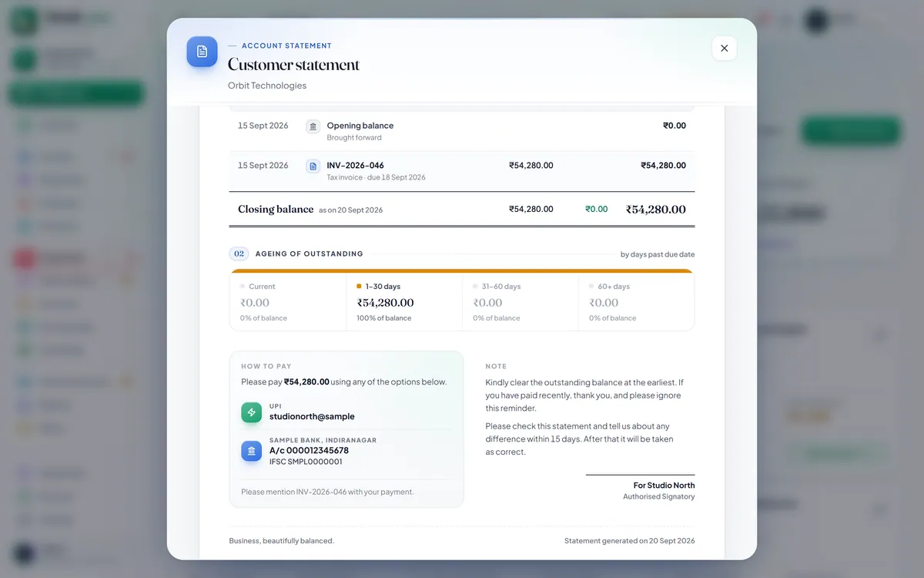Click account number "A/c 000012345678"

[x=309, y=451]
